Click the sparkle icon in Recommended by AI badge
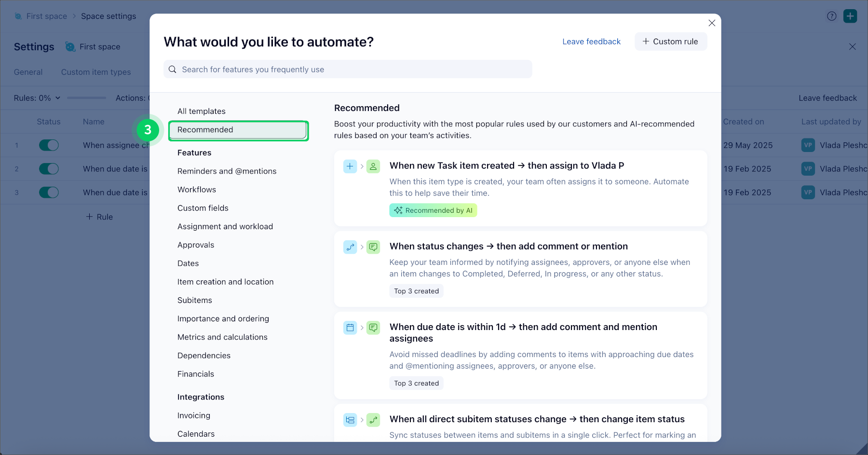This screenshot has height=455, width=868. click(398, 210)
